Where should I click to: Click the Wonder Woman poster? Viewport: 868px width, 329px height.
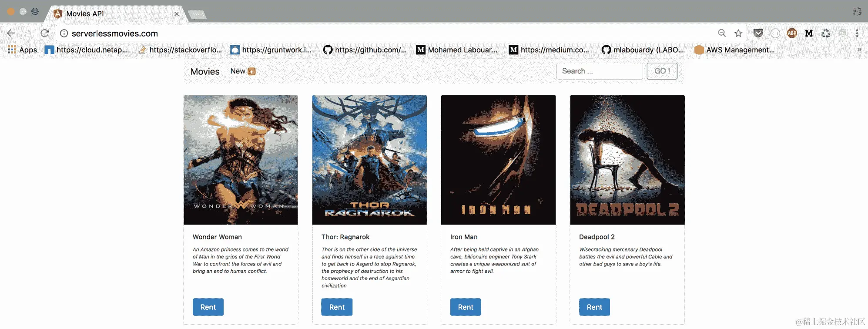241,160
